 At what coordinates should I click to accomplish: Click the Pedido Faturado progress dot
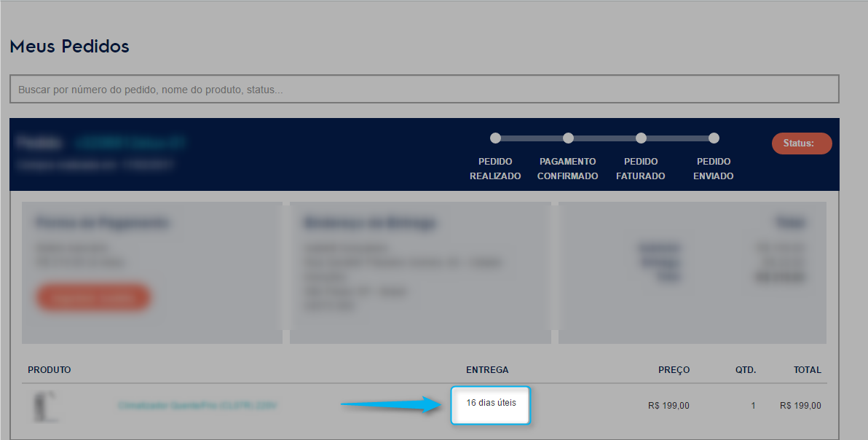coord(641,138)
